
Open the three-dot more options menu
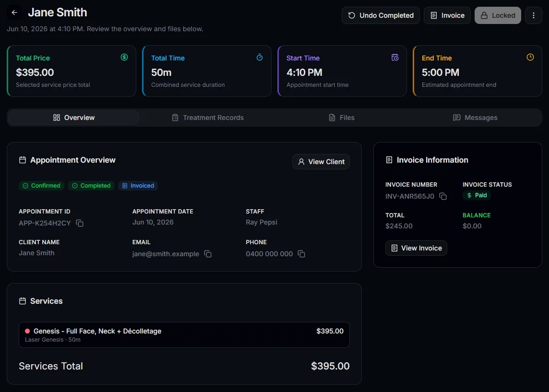533,15
